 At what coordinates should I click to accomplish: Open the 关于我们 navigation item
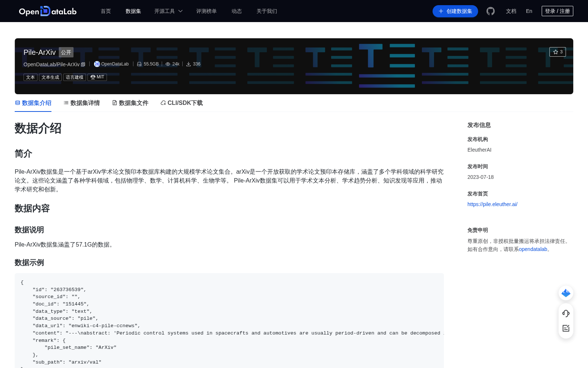(x=267, y=11)
